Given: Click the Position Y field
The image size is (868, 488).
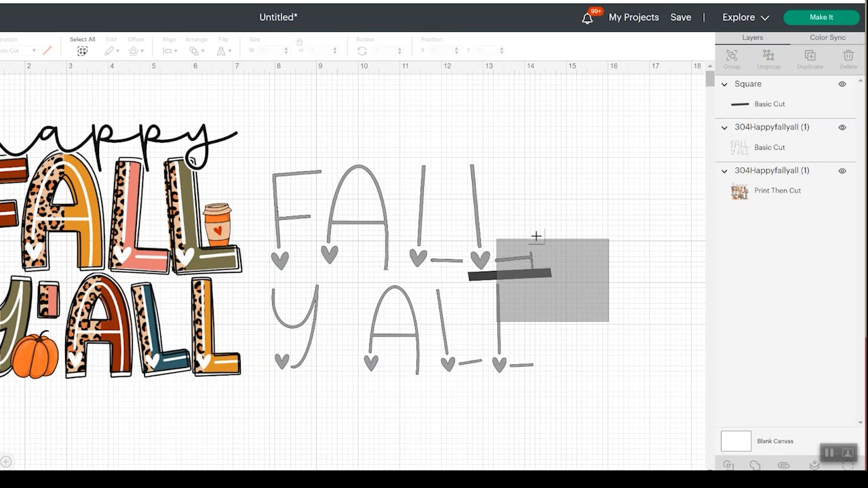Looking at the screenshot, I should [x=486, y=51].
